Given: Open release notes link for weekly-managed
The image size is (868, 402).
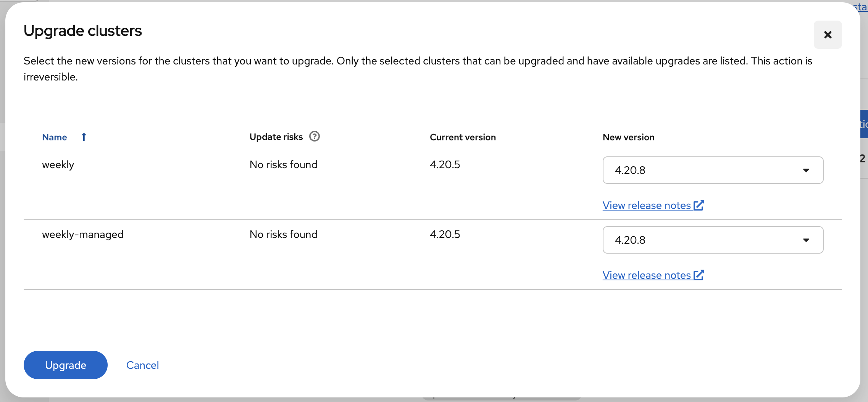Looking at the screenshot, I should (647, 275).
